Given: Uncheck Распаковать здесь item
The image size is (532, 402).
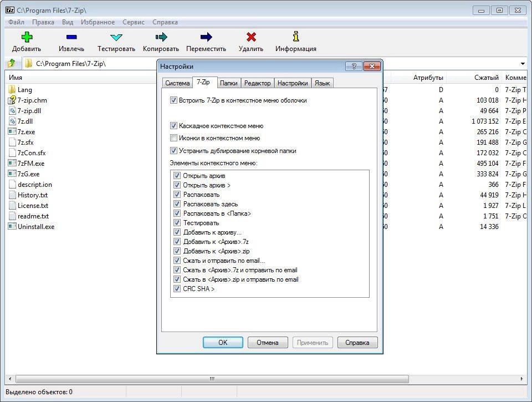Looking at the screenshot, I should (x=177, y=203).
